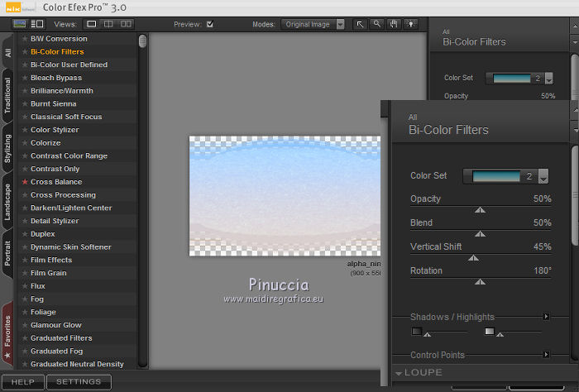The image size is (579, 392).
Task: Adjust the Highlights protection slider handle
Action: (x=500, y=334)
